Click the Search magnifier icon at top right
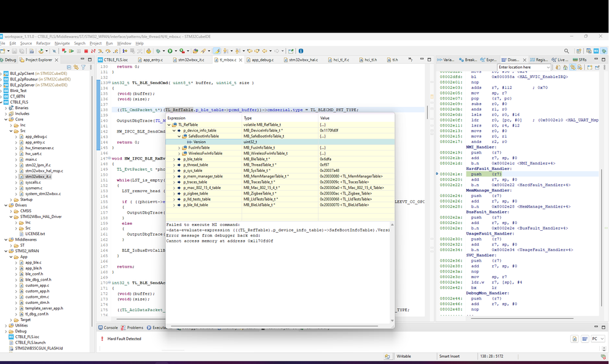This screenshot has width=614, height=364. 567,51
